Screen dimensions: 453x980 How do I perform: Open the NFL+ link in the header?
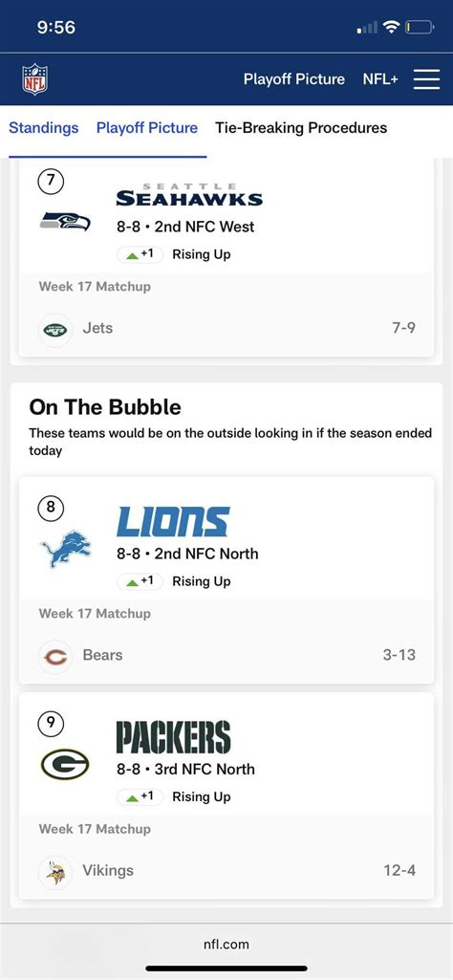pyautogui.click(x=380, y=79)
